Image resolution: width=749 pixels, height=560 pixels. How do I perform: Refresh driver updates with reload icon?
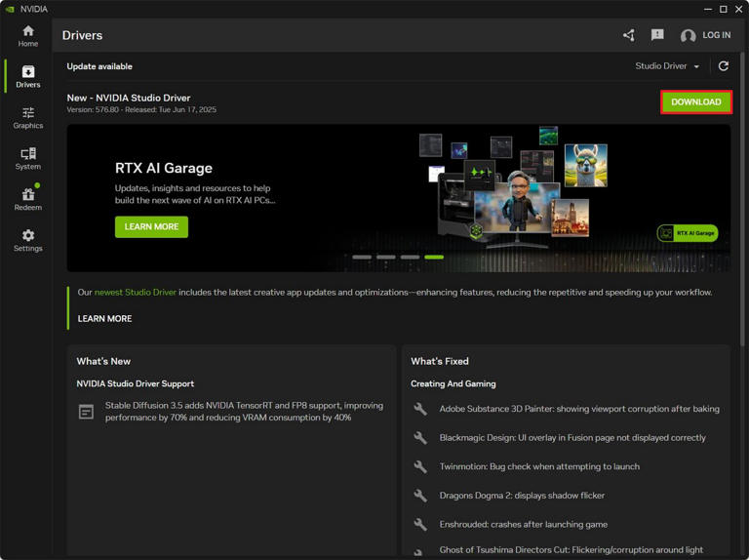(x=724, y=66)
